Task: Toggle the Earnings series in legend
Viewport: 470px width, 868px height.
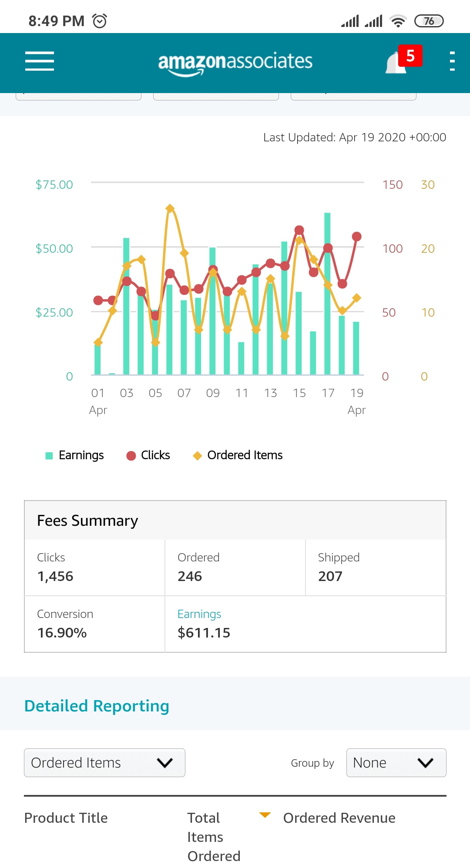Action: [75, 455]
